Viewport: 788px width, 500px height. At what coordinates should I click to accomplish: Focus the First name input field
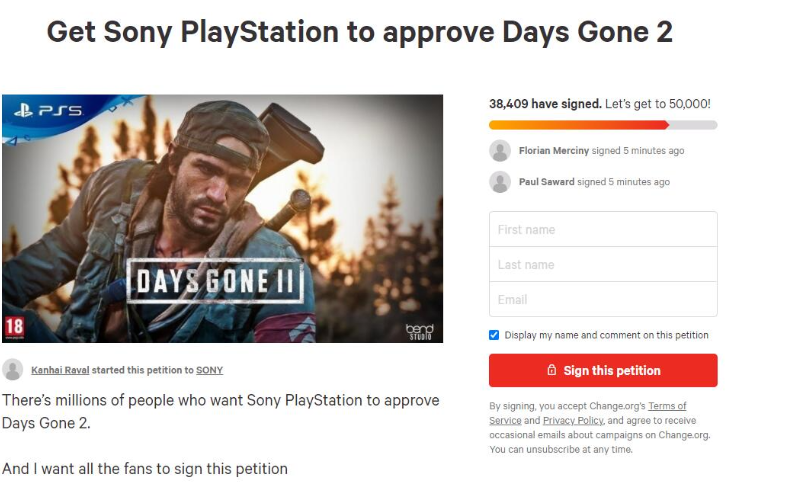coord(602,229)
